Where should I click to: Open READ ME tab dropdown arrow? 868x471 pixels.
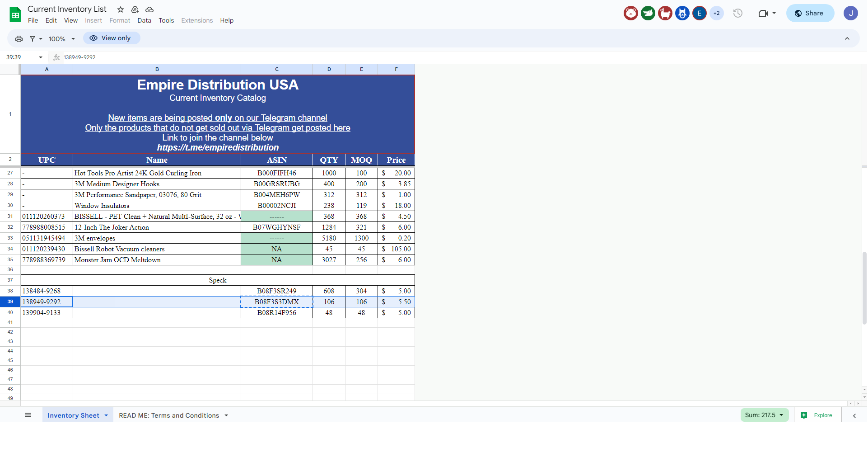coord(226,415)
